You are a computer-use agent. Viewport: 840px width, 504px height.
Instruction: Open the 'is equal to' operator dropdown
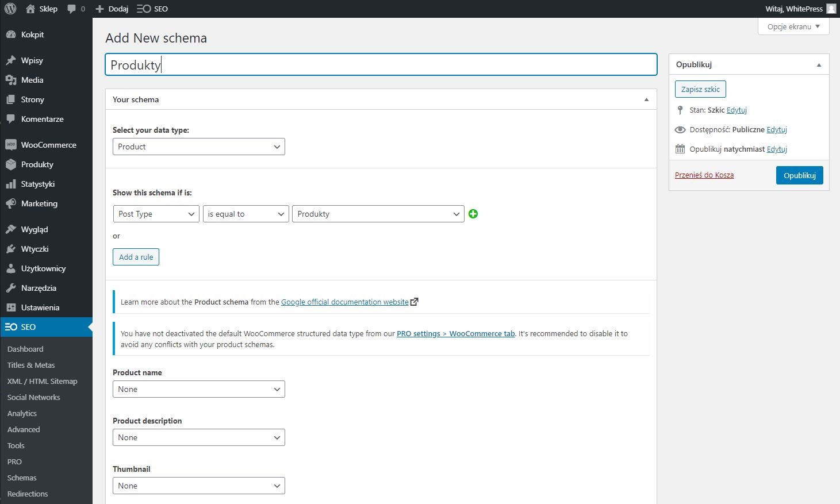[x=246, y=214]
